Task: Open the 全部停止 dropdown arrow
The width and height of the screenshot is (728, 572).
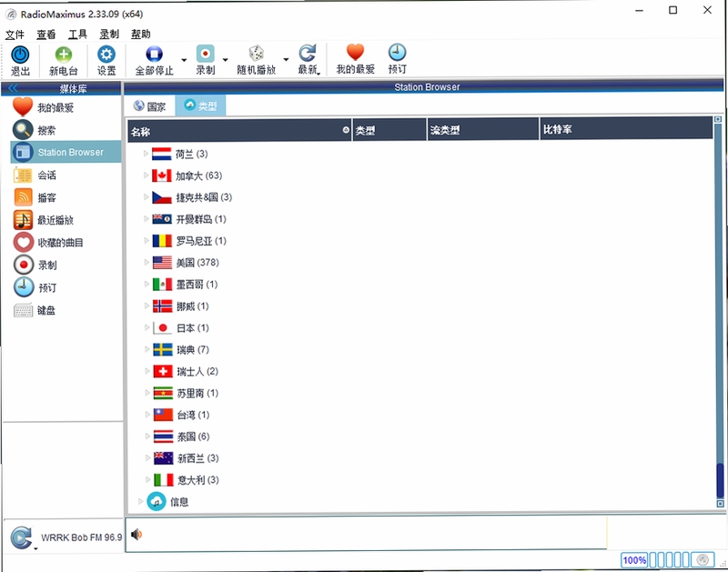Action: click(184, 60)
